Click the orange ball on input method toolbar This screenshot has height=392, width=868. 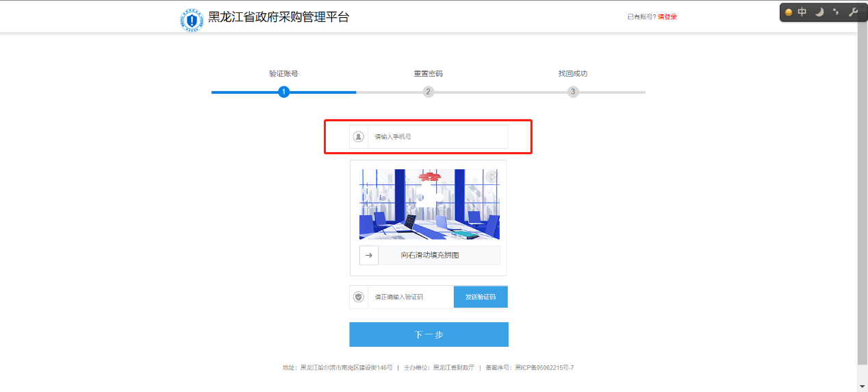[789, 12]
